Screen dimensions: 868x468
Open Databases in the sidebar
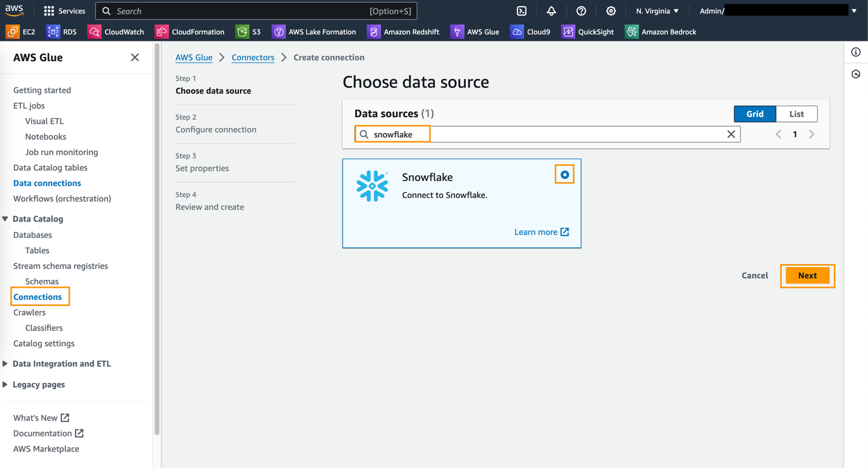pyautogui.click(x=33, y=235)
